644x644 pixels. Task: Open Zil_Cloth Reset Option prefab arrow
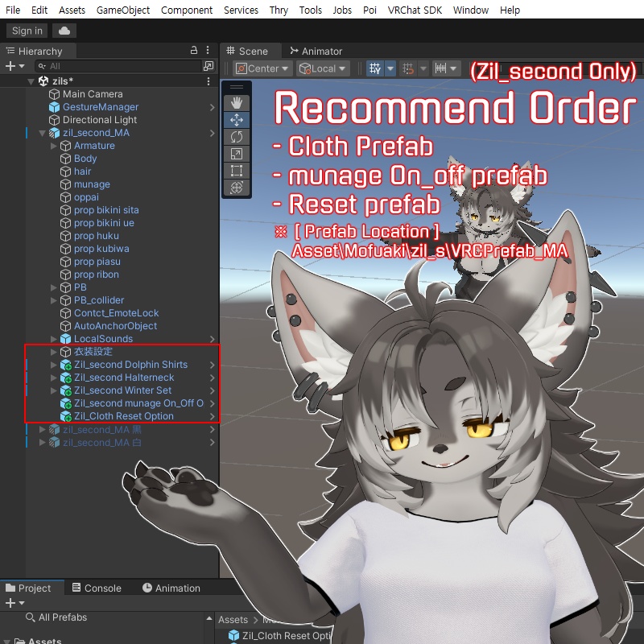click(x=212, y=416)
